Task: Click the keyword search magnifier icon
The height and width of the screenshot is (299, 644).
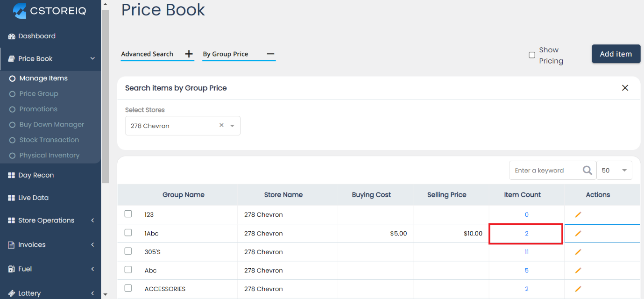Action: (x=587, y=171)
